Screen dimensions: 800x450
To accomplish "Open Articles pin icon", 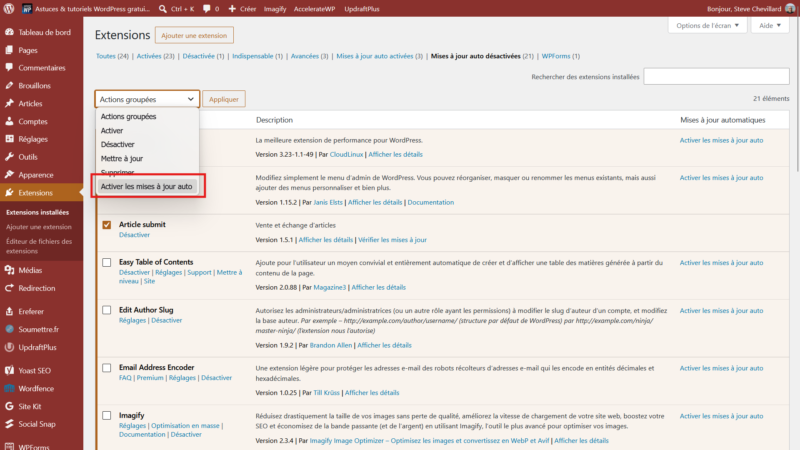I will [x=9, y=103].
